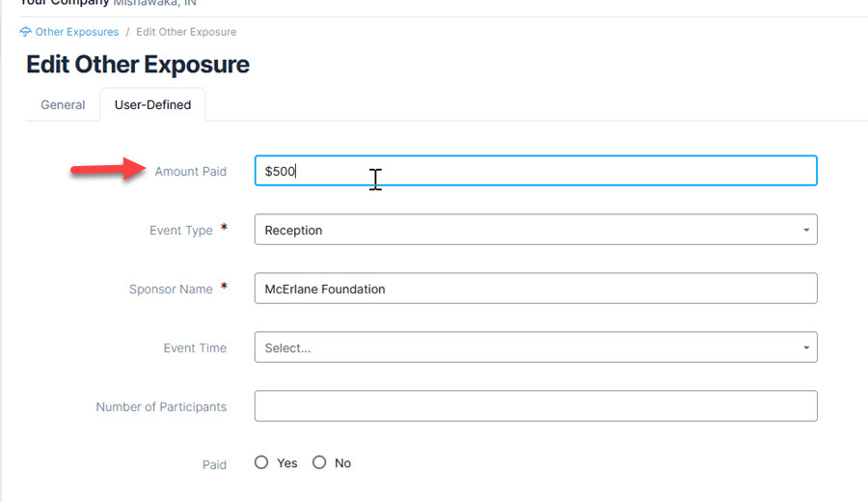Click the Event Type field label
This screenshot has width=868, height=502.
tap(181, 231)
